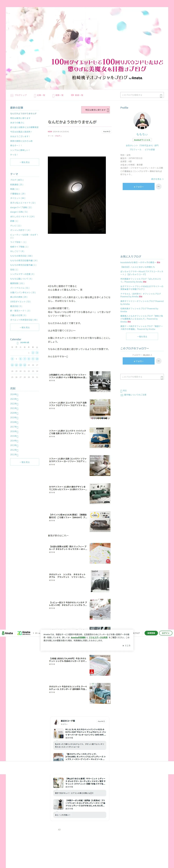Open more options beside Profile follow button

click(158, 186)
